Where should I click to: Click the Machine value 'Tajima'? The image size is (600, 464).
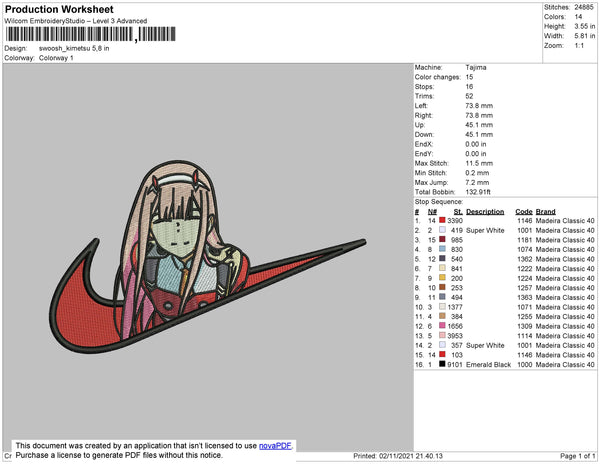point(476,67)
